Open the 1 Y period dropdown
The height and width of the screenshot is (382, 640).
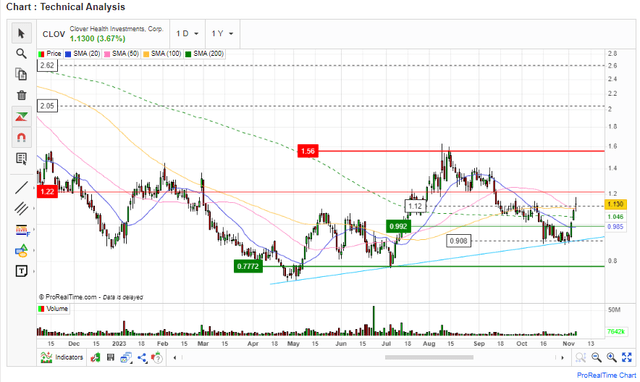pos(222,33)
